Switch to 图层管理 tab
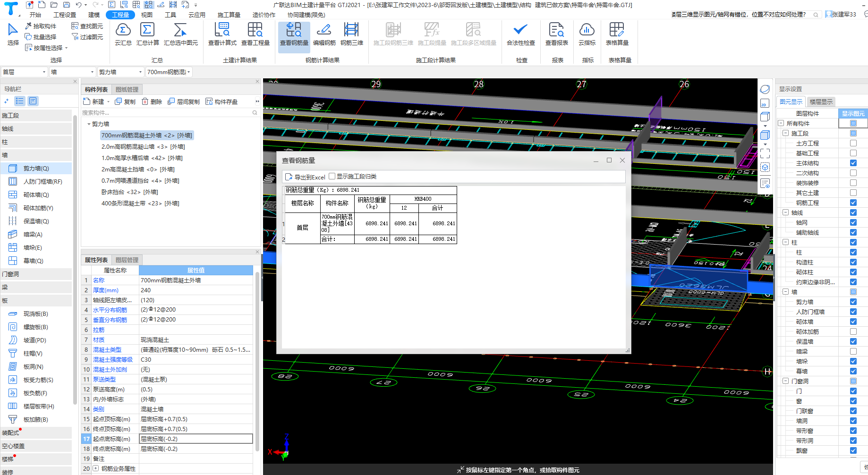The image size is (868, 475). [127, 260]
